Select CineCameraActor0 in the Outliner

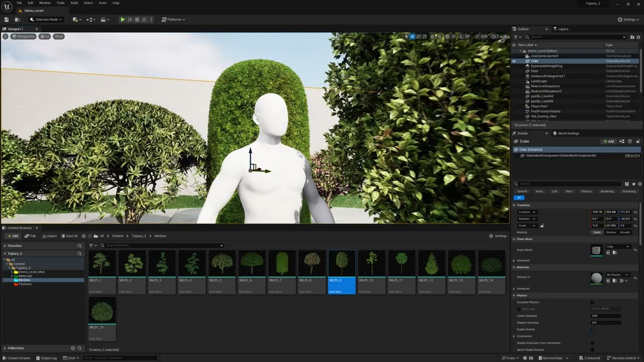(544, 56)
